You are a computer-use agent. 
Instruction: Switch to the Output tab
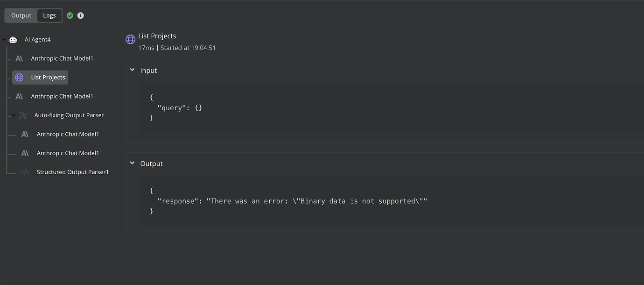(21, 15)
